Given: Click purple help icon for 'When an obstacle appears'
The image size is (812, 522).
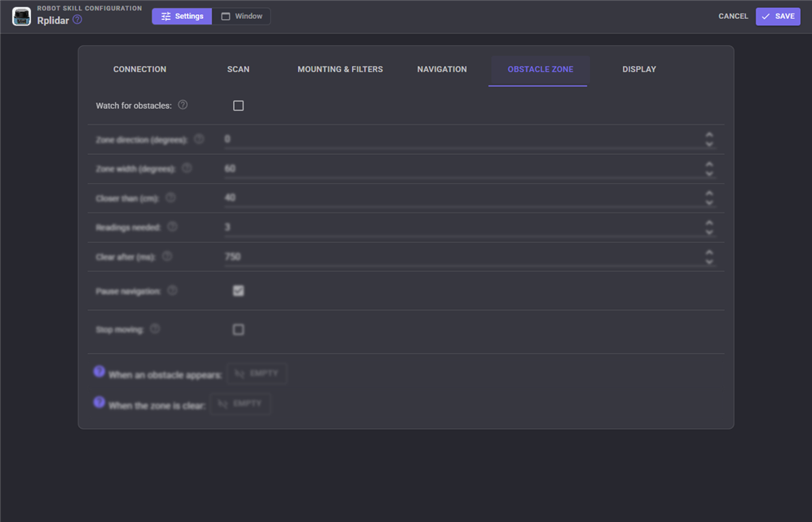Looking at the screenshot, I should [99, 371].
